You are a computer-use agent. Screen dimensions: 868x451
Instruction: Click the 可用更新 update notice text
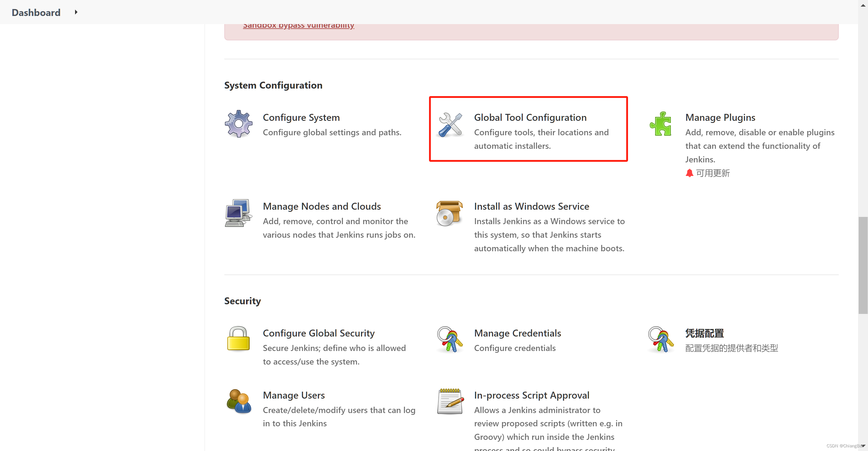coord(713,173)
